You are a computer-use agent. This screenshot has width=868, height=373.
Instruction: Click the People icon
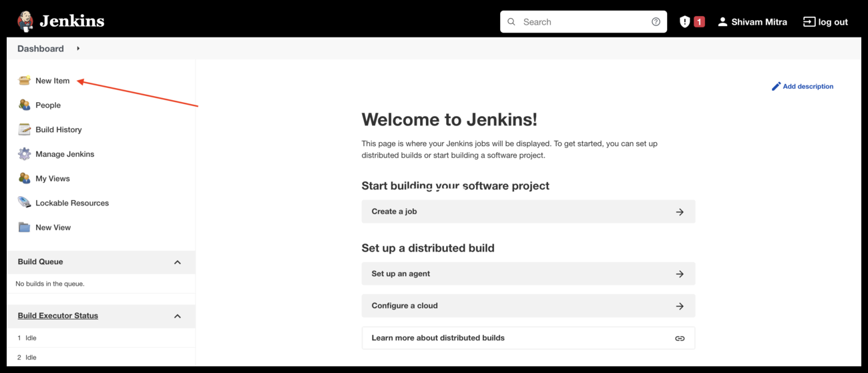pos(25,105)
